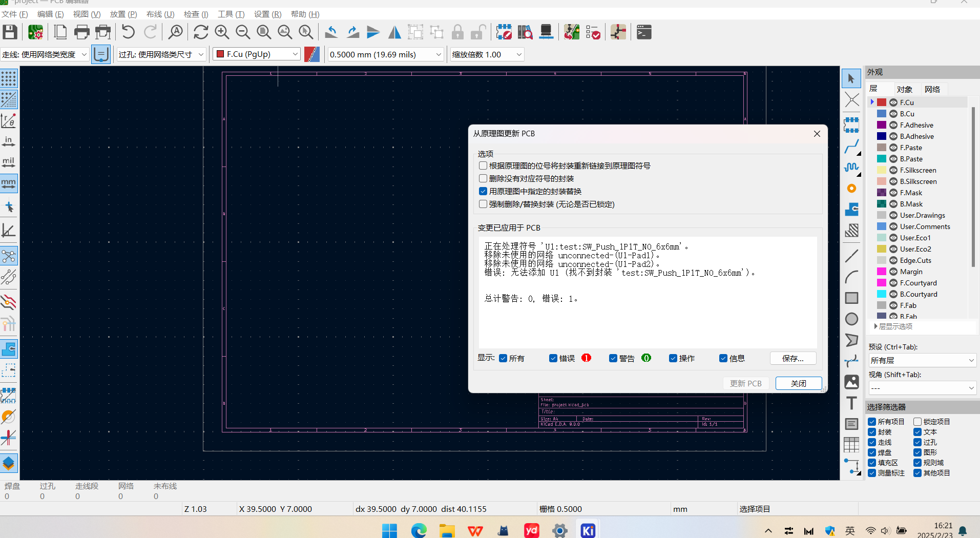Image resolution: width=980 pixels, height=538 pixels.
Task: Open the grid size 0.5000 mm dropdown
Action: tap(385, 54)
